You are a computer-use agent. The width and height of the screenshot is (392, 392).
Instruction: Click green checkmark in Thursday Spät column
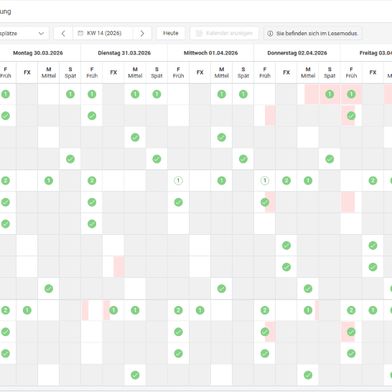[x=330, y=159]
